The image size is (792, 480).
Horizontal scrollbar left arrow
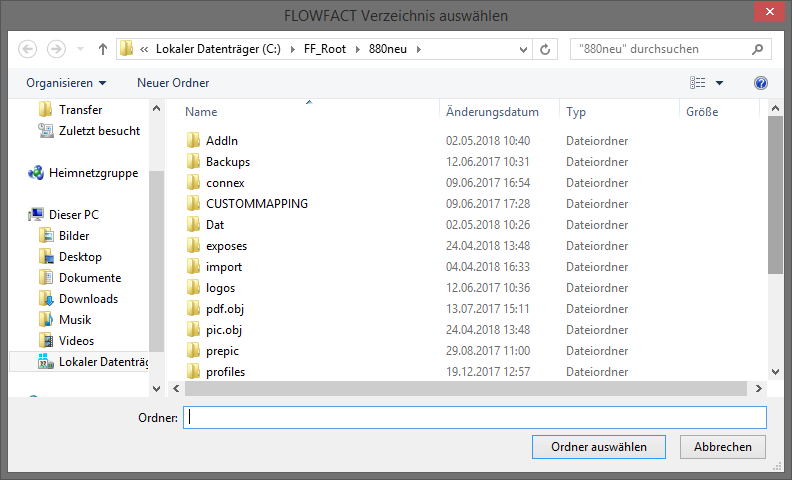tap(176, 389)
